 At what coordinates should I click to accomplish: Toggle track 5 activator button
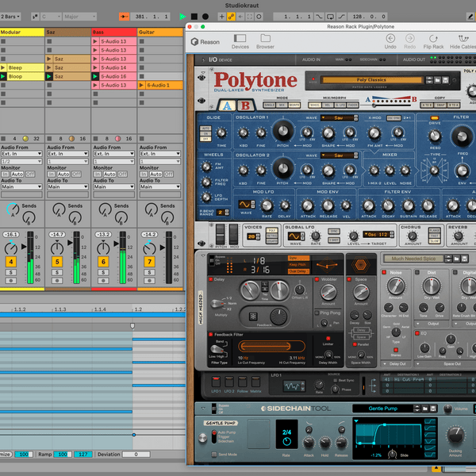(x=57, y=262)
